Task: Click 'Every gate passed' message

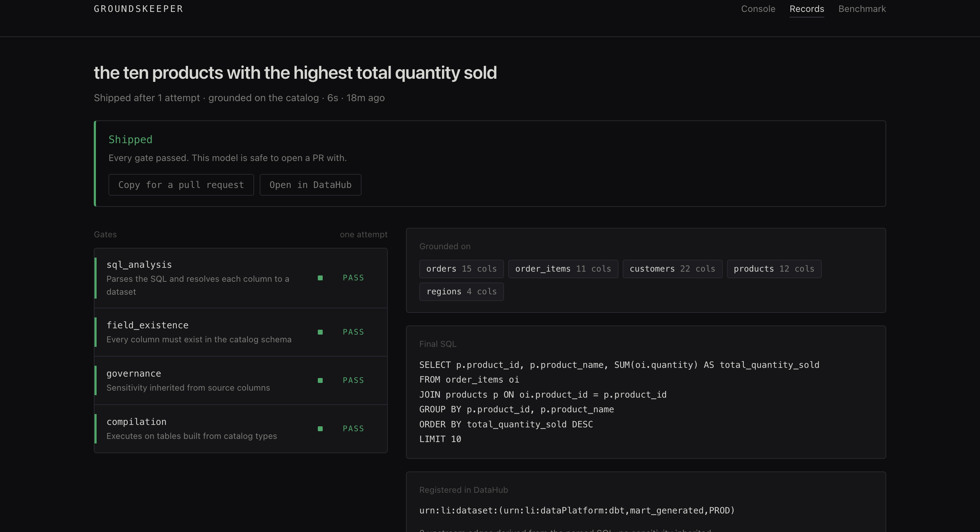Action: coord(227,158)
